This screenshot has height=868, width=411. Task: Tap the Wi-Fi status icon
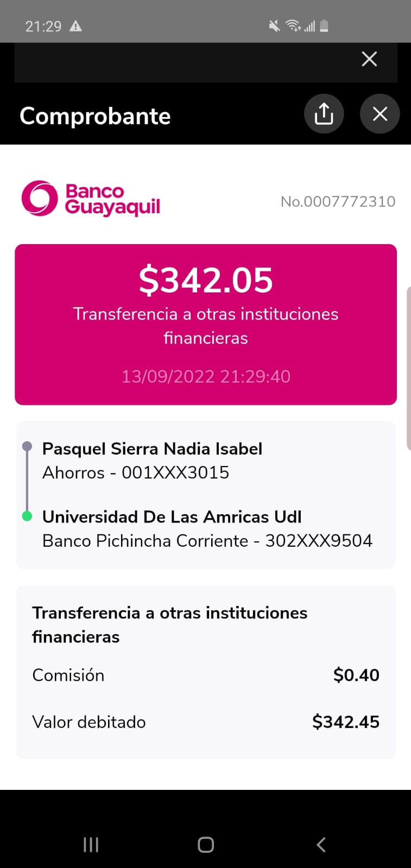pos(293,25)
